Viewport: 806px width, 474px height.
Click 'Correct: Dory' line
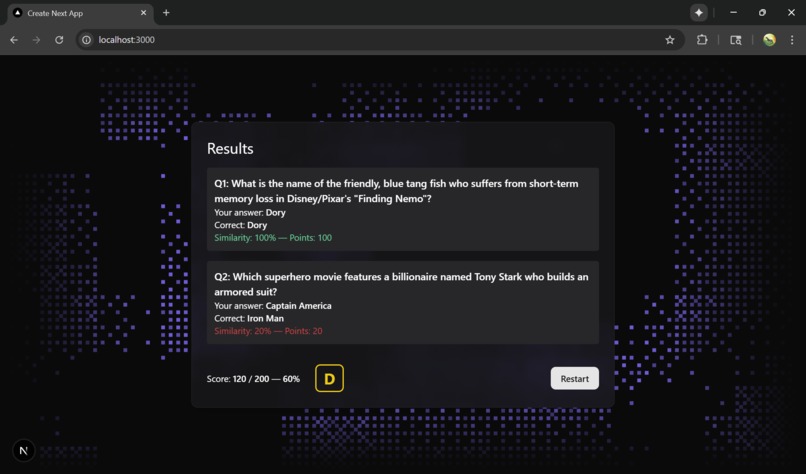(241, 225)
